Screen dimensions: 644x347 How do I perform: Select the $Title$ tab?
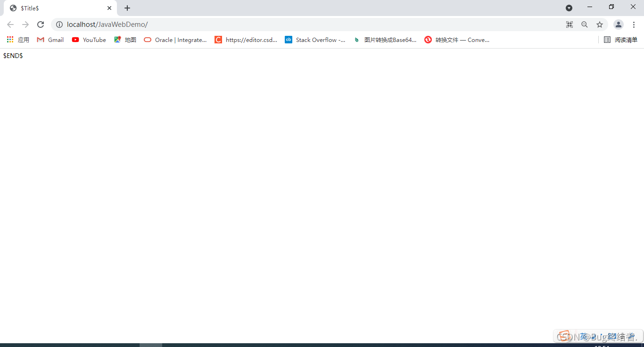coord(60,8)
